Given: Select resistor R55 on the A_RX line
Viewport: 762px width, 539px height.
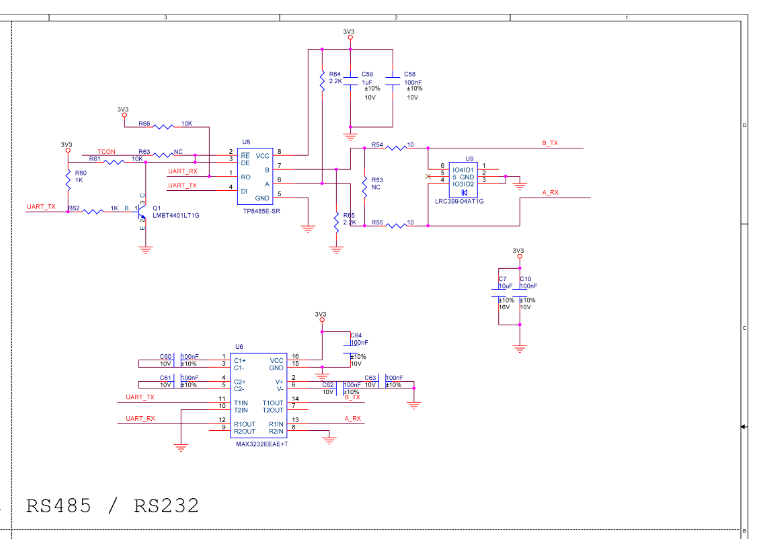Looking at the screenshot, I should (x=392, y=226).
